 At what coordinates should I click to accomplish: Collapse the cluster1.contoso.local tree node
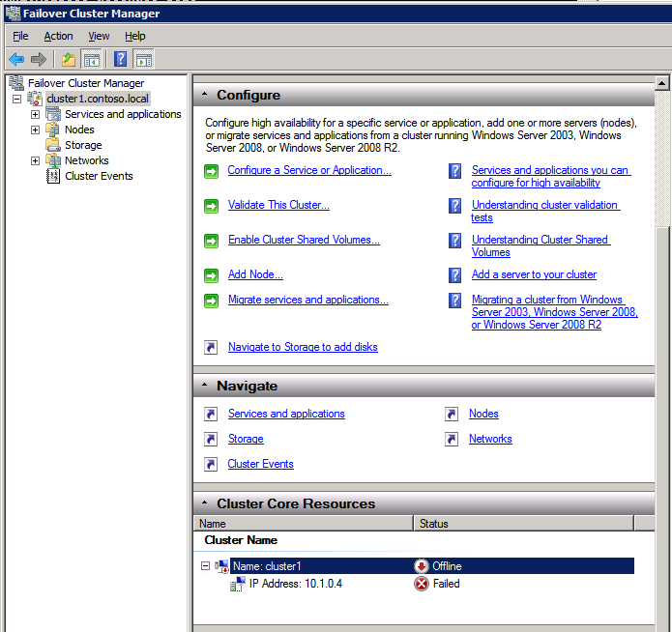[17, 99]
